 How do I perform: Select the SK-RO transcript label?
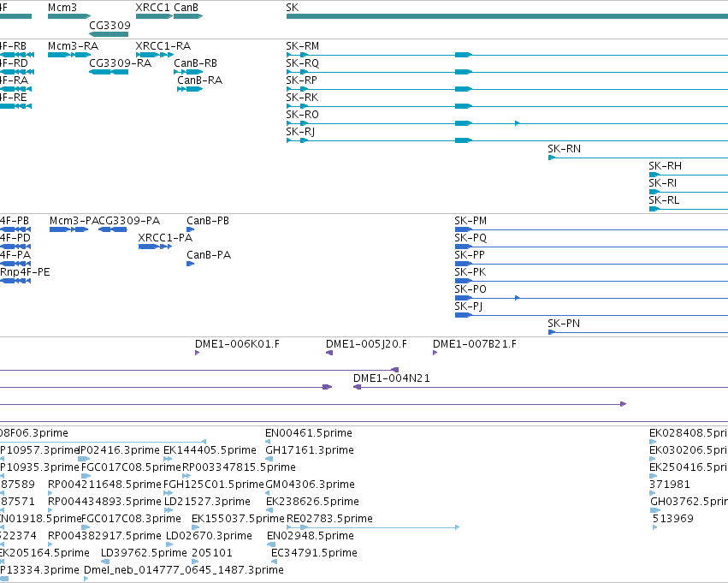click(302, 115)
